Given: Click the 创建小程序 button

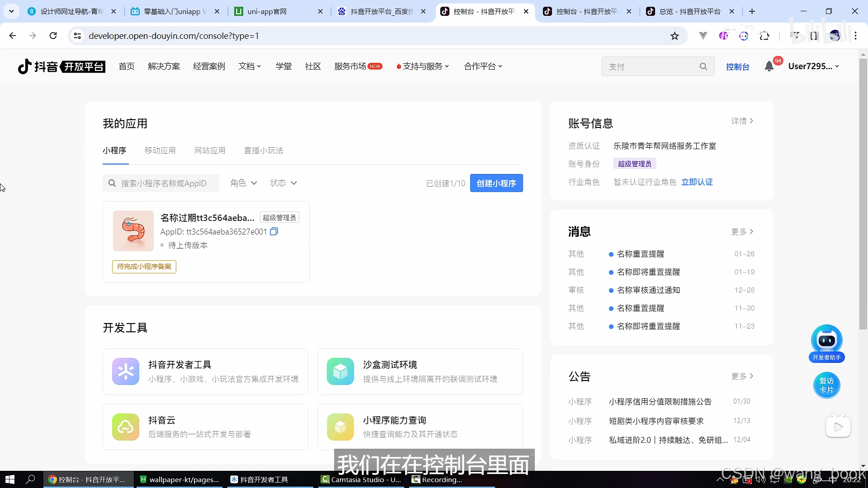Looking at the screenshot, I should click(x=496, y=183).
